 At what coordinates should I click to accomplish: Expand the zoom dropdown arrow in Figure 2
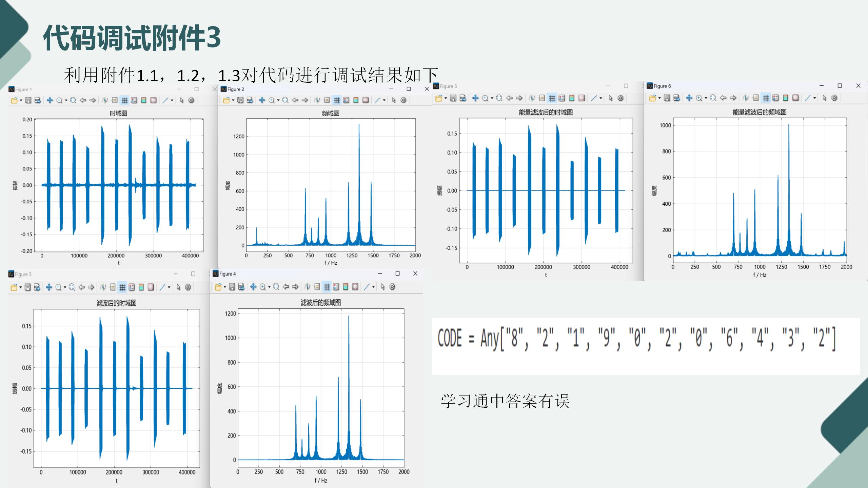point(278,100)
